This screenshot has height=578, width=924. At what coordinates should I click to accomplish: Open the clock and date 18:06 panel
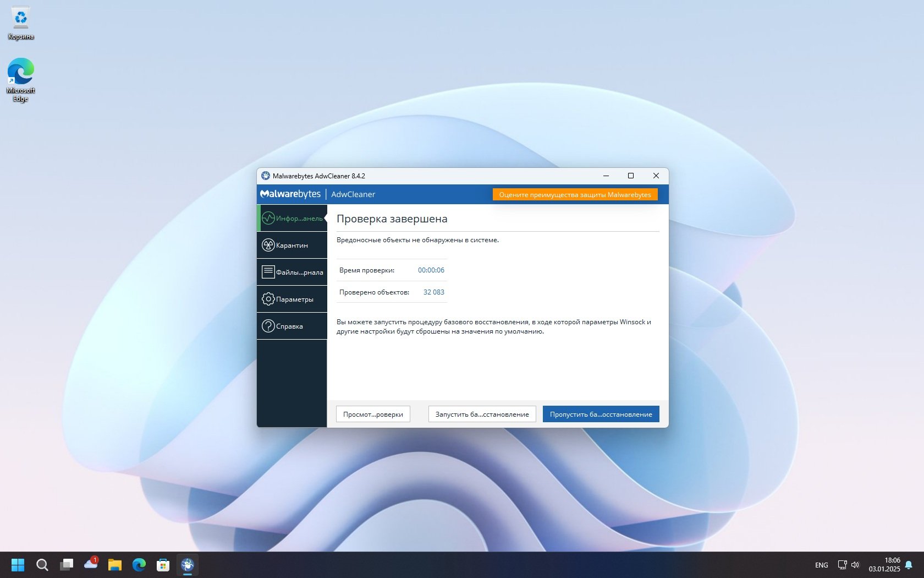pyautogui.click(x=884, y=565)
